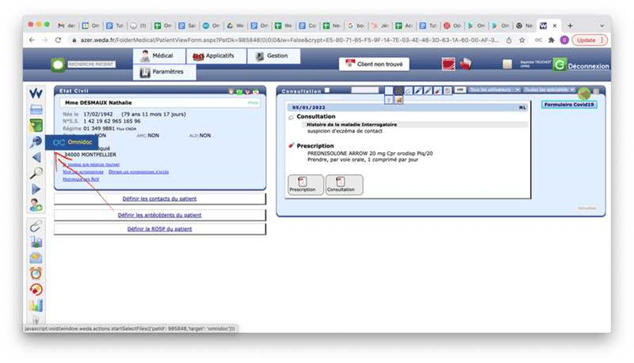Click the Actualiser link in Consultation panel
634x363 pixels.
tap(587, 208)
